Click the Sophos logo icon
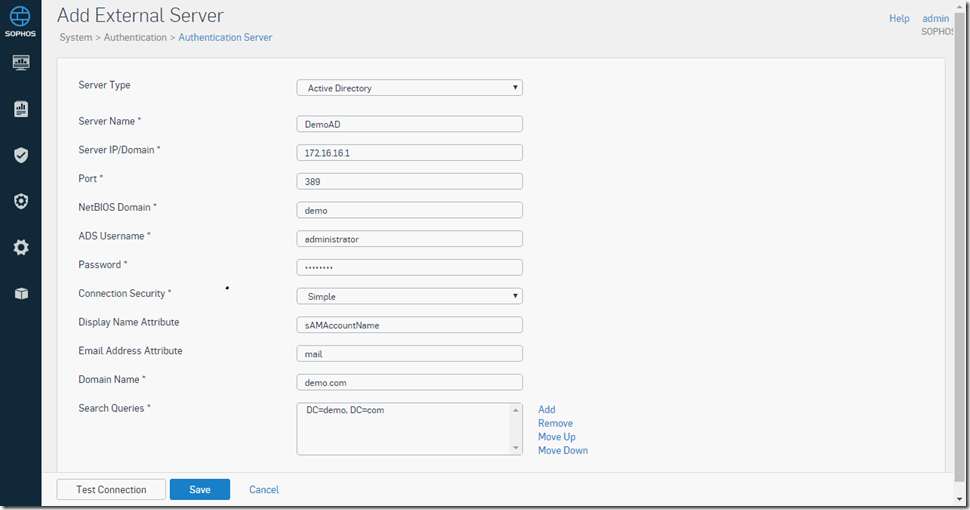Image resolution: width=970 pixels, height=510 pixels. point(20,17)
